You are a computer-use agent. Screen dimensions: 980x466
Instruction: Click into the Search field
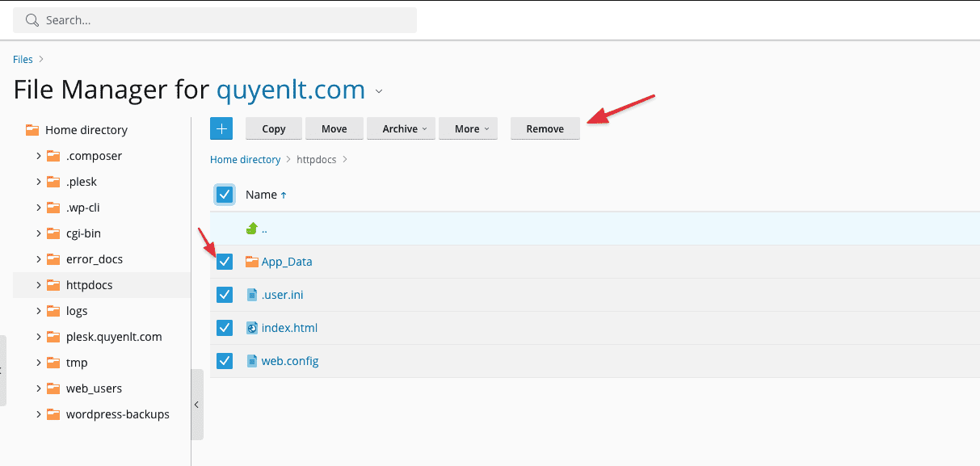226,20
